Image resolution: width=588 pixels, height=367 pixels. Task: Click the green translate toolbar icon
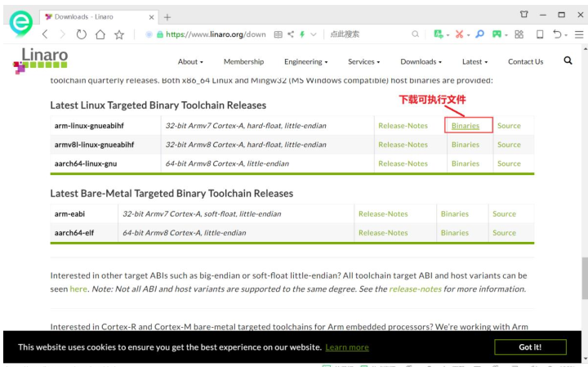[x=438, y=34]
